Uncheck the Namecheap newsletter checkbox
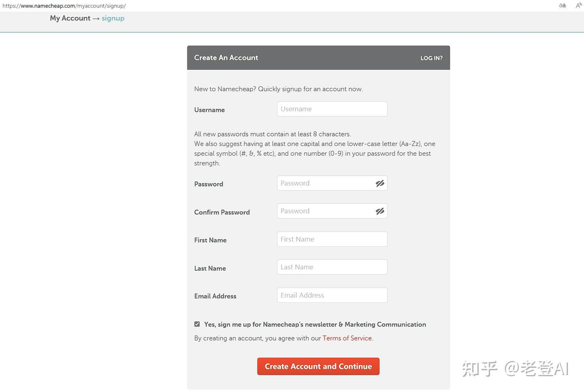This screenshot has width=584, height=392. 197,324
